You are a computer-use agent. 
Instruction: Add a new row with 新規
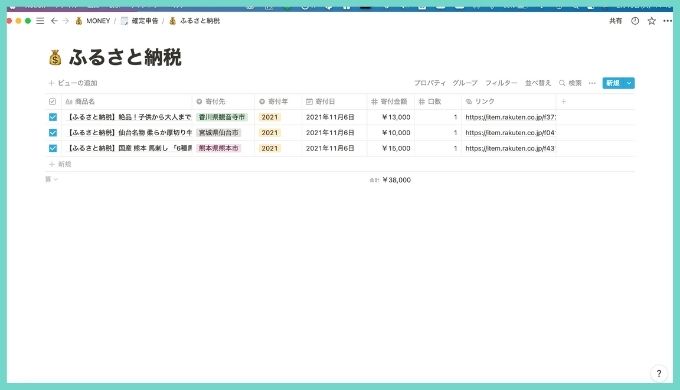point(60,164)
